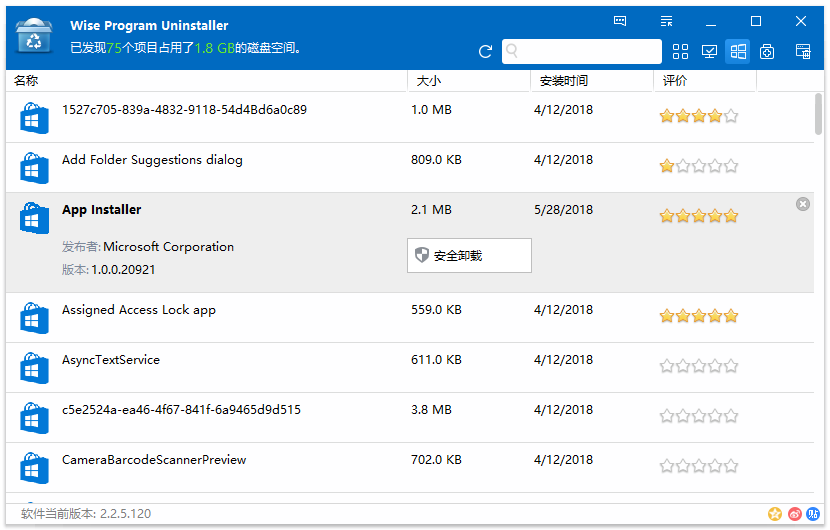Click the 安全卸载 safe uninstall button
The height and width of the screenshot is (530, 830).
pyautogui.click(x=469, y=256)
